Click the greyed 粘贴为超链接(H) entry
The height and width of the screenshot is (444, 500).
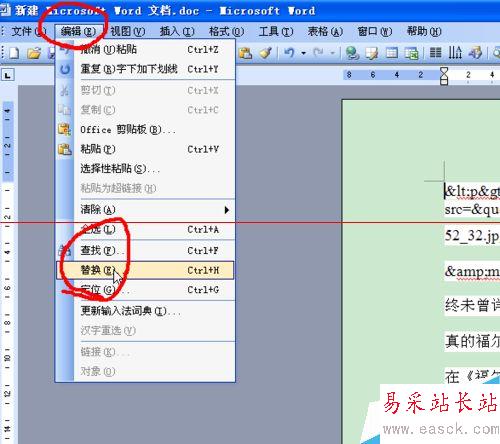(x=146, y=188)
